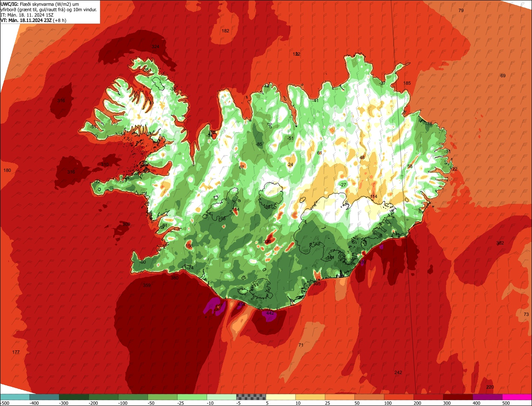Screen dimensions: 532x406
Task: Pick the legend swatch between -50 and -25
Action: [162, 397]
